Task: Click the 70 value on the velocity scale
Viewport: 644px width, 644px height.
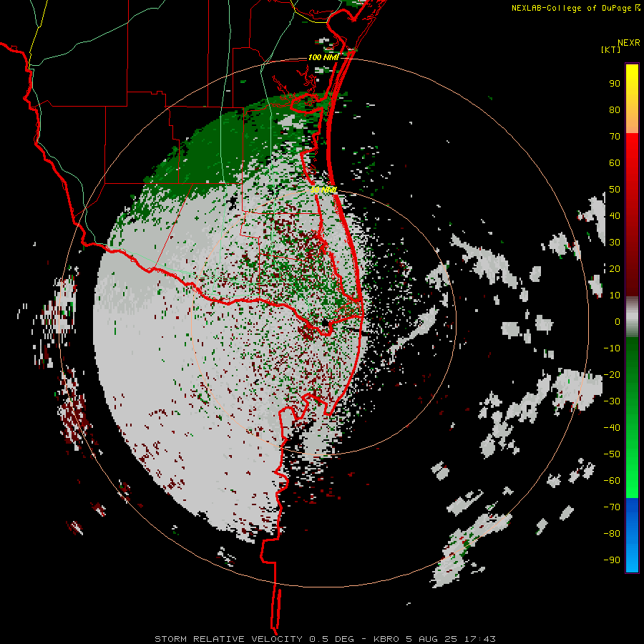Action: 615,137
